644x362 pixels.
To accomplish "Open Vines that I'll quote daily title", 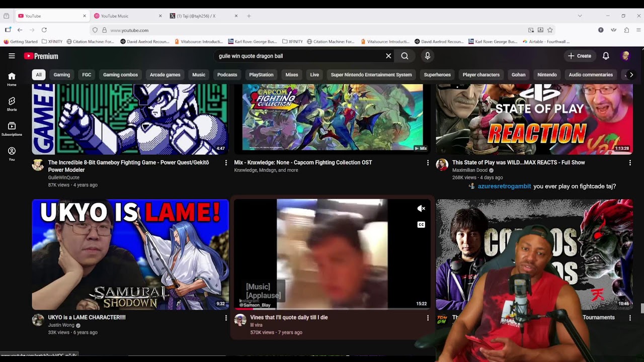I will [289, 318].
